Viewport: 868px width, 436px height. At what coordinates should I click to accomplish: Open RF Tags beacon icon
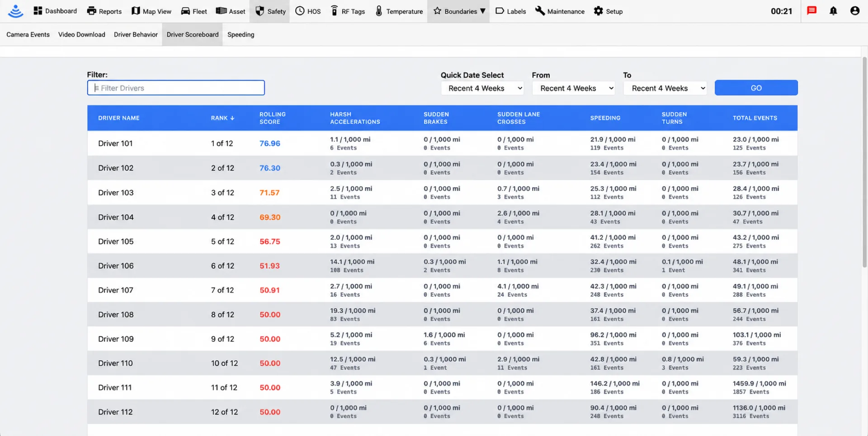334,11
